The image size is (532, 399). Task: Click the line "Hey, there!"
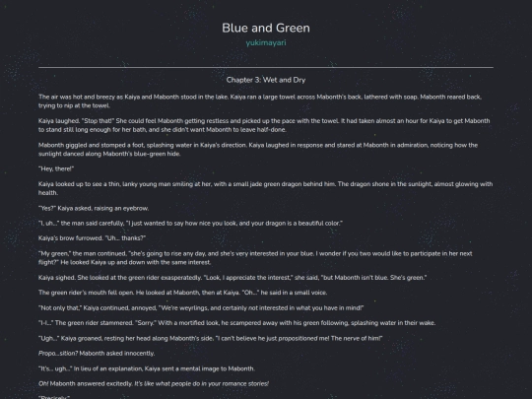tap(56, 169)
